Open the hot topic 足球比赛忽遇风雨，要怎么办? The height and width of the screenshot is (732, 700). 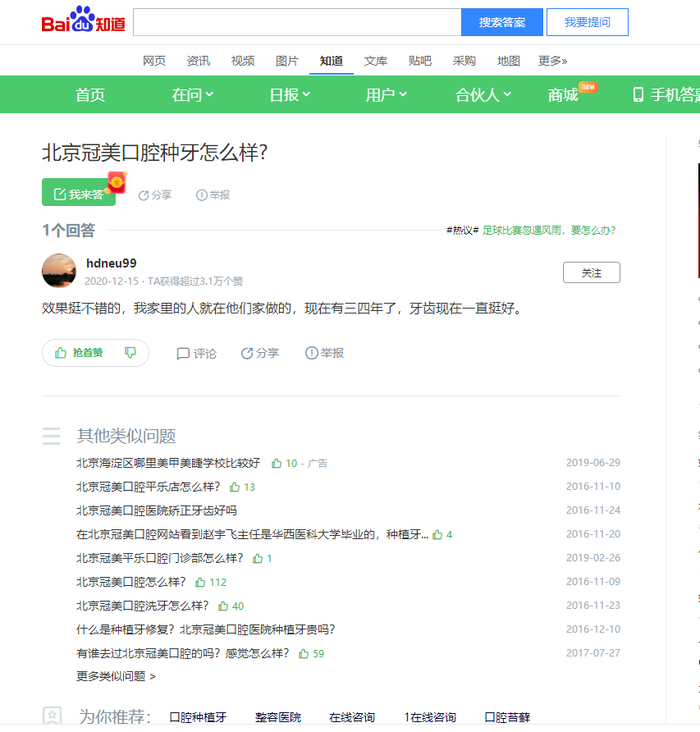click(x=549, y=230)
